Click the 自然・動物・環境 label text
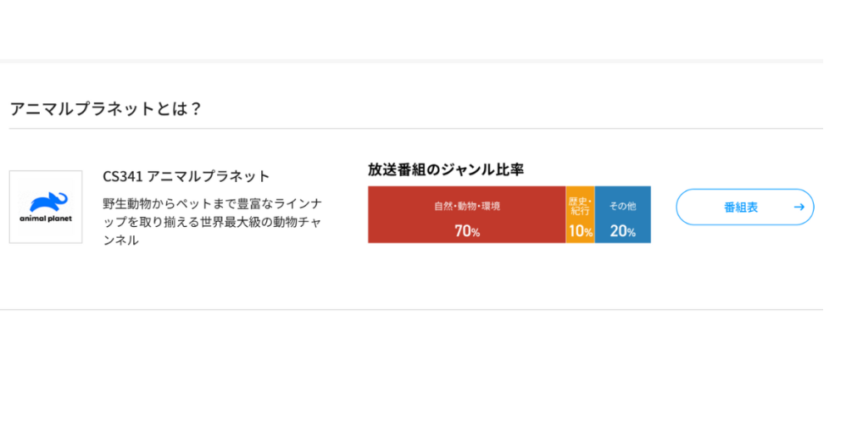868x448 pixels. coord(467,206)
